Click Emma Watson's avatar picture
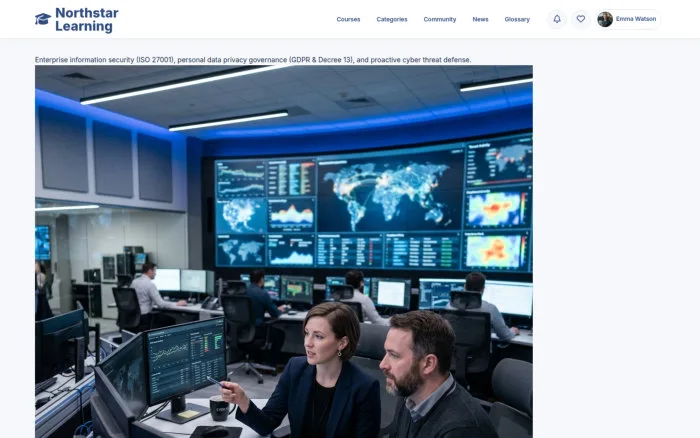This screenshot has height=438, width=700. pos(605,19)
